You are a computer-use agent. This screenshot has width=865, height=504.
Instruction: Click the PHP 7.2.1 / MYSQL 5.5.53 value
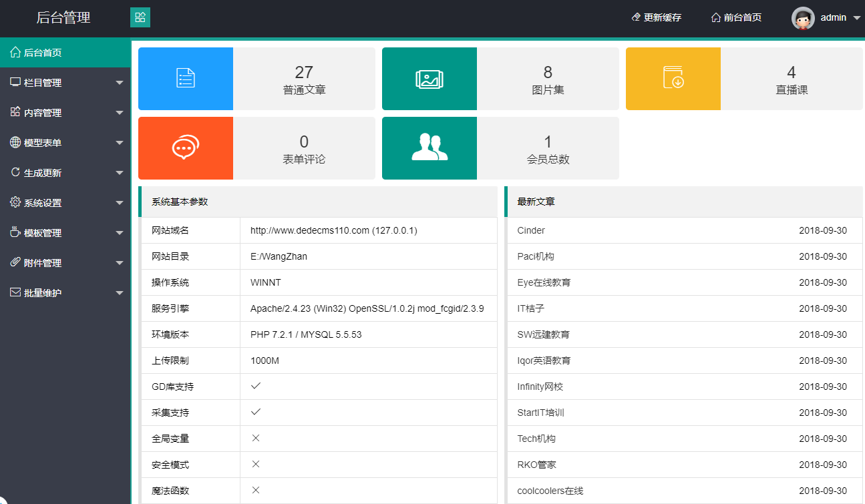[306, 334]
